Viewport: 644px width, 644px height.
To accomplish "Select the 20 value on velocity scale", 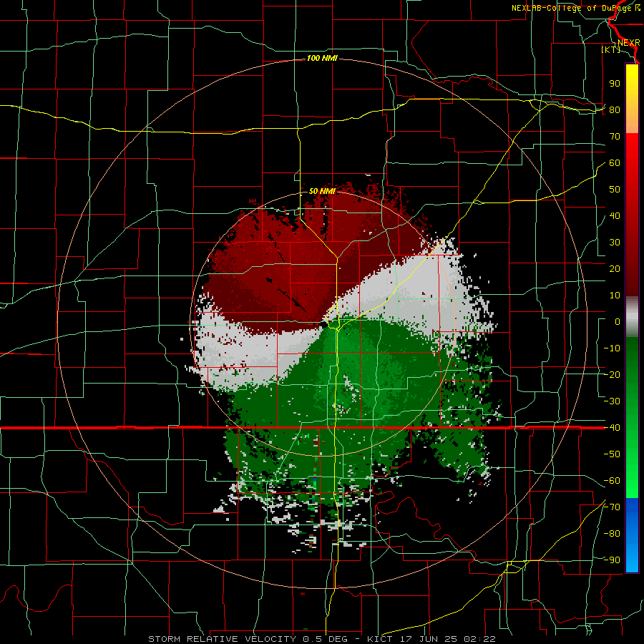I will [x=615, y=269].
